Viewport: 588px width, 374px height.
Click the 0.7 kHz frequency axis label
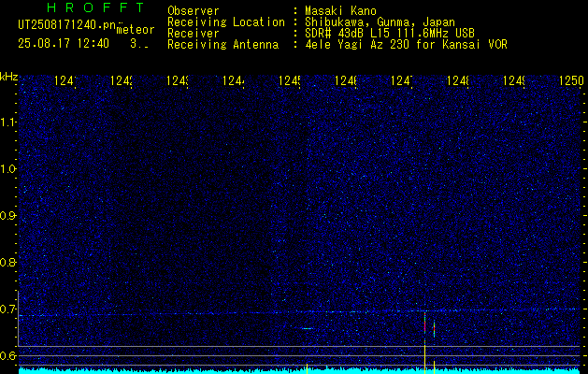point(7,309)
